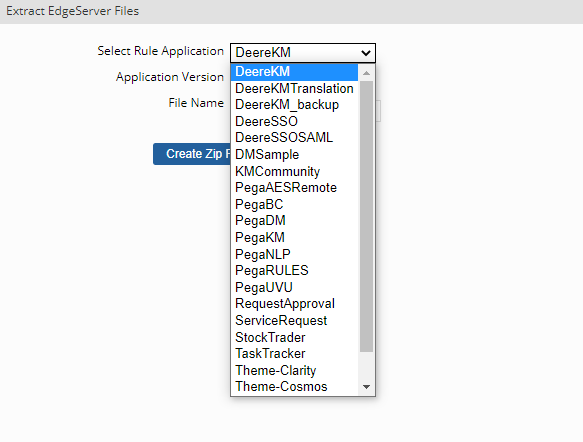
Task: Click the Create Zip File button
Action: tap(192, 154)
